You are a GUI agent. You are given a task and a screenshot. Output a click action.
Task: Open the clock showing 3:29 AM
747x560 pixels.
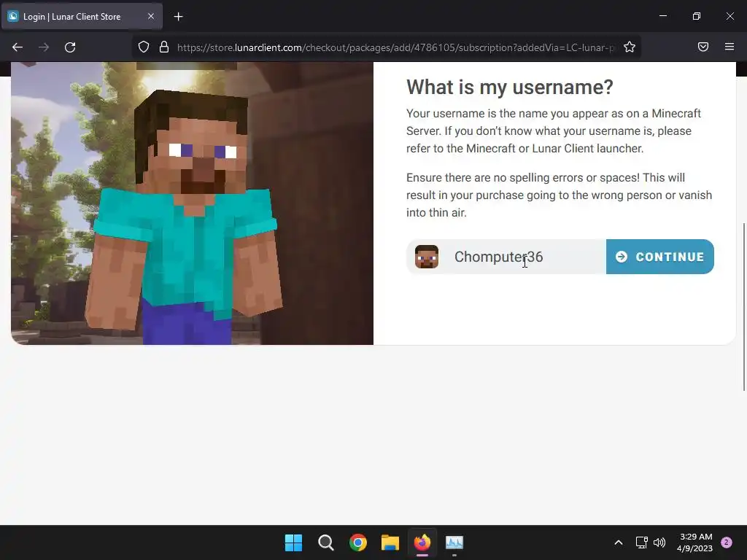(695, 542)
